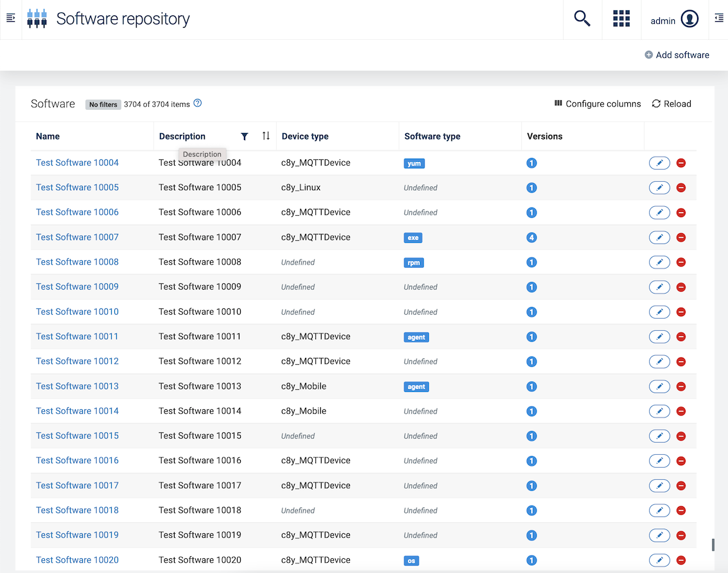Delete Test Software 10013 entry
Viewport: 728px width, 573px height.
pyautogui.click(x=681, y=387)
